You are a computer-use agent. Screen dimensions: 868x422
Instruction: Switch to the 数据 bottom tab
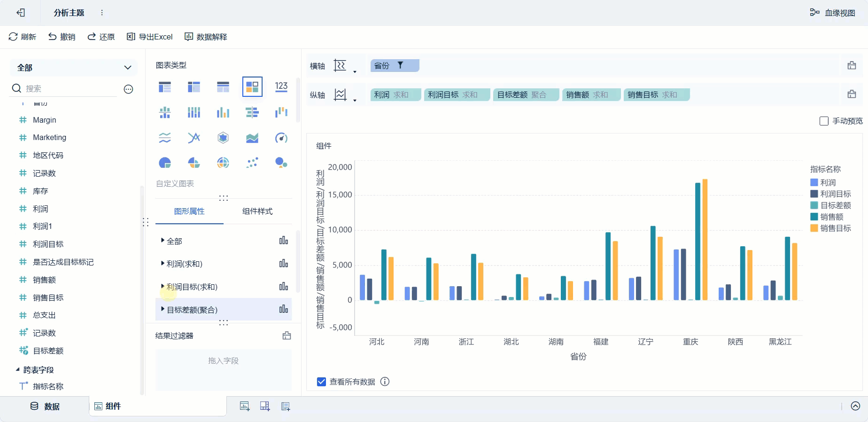[45, 406]
